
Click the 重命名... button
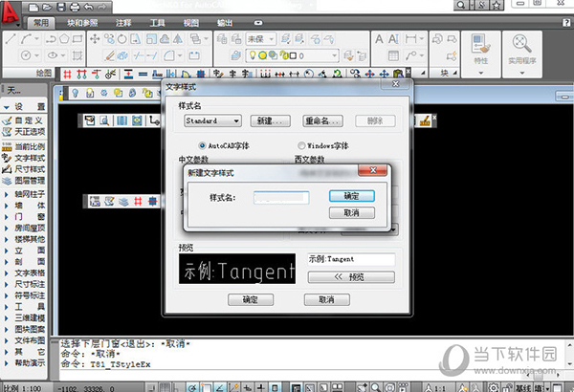[x=322, y=120]
